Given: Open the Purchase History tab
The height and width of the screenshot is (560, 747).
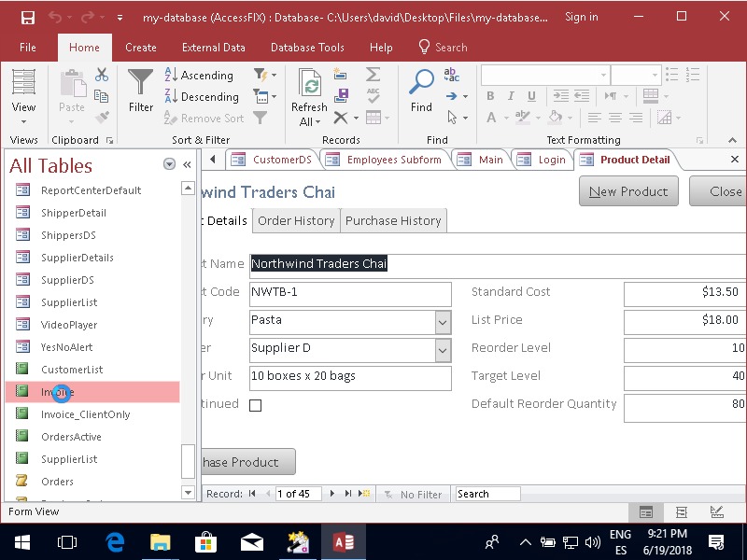Looking at the screenshot, I should pos(393,221).
